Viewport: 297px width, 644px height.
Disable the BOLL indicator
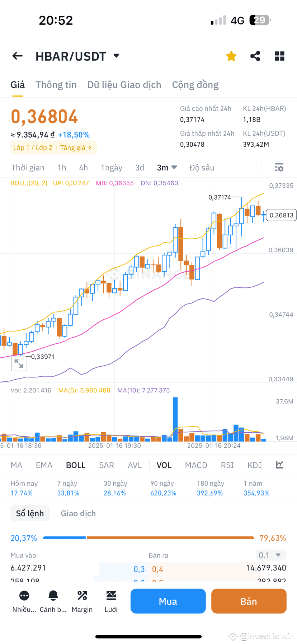coord(75,465)
